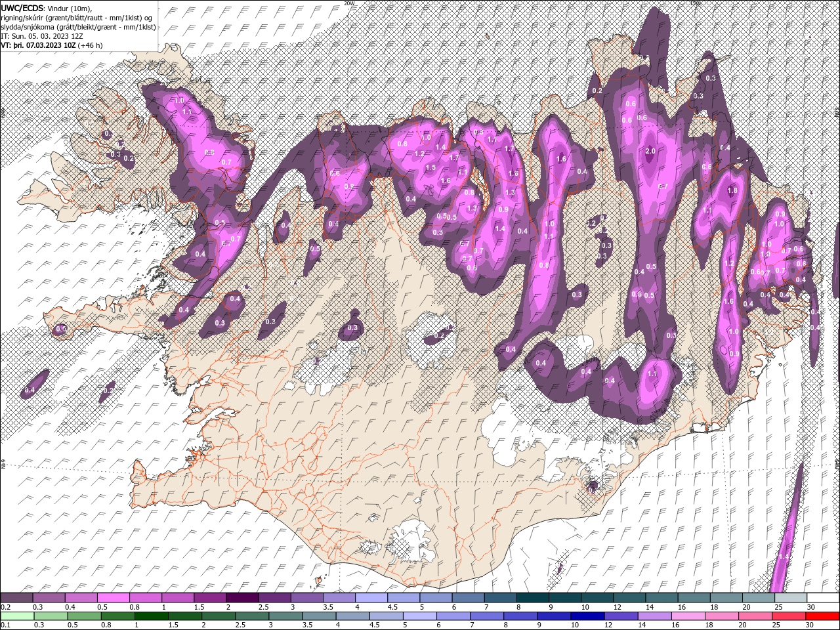The height and width of the screenshot is (630, 840).
Task: Select the lavender snow swatch between 4 and 4.5
Action: (x=370, y=598)
